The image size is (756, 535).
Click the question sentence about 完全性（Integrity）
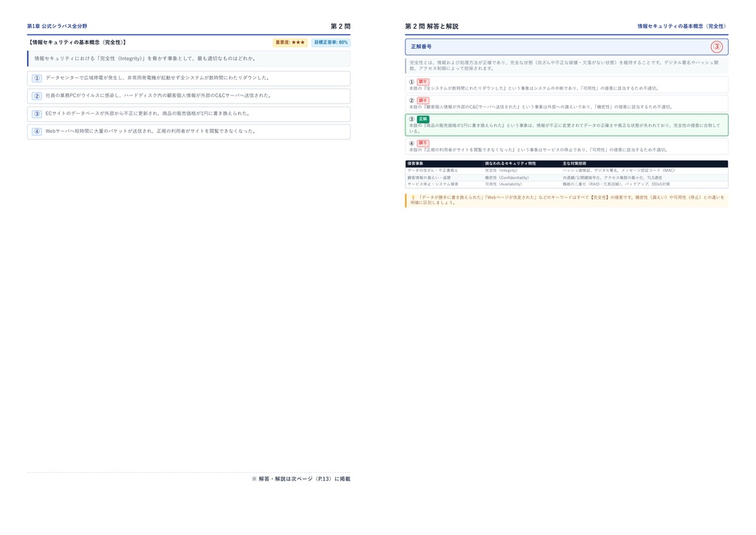(x=145, y=58)
